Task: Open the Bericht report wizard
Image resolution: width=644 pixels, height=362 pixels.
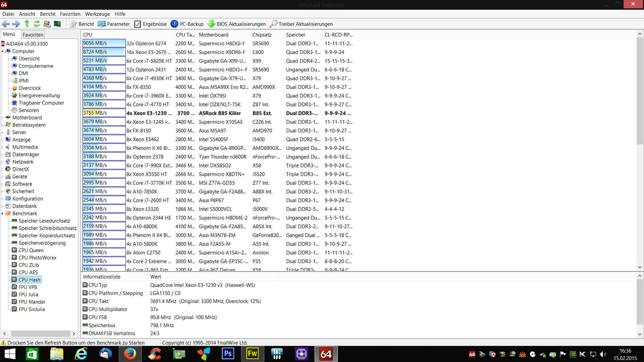Action: [82, 24]
